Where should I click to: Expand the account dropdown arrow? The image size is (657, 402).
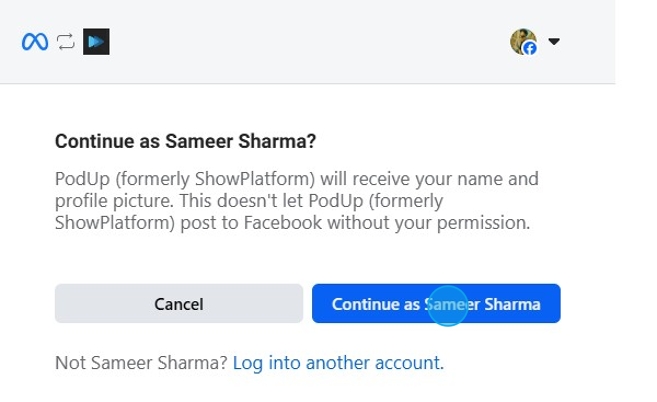pos(554,41)
